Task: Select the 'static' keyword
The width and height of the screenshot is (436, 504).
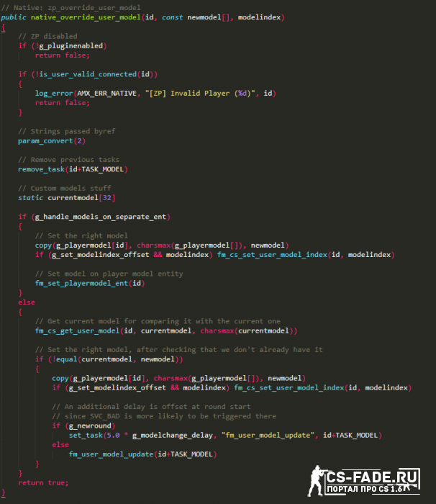Action: 30,198
